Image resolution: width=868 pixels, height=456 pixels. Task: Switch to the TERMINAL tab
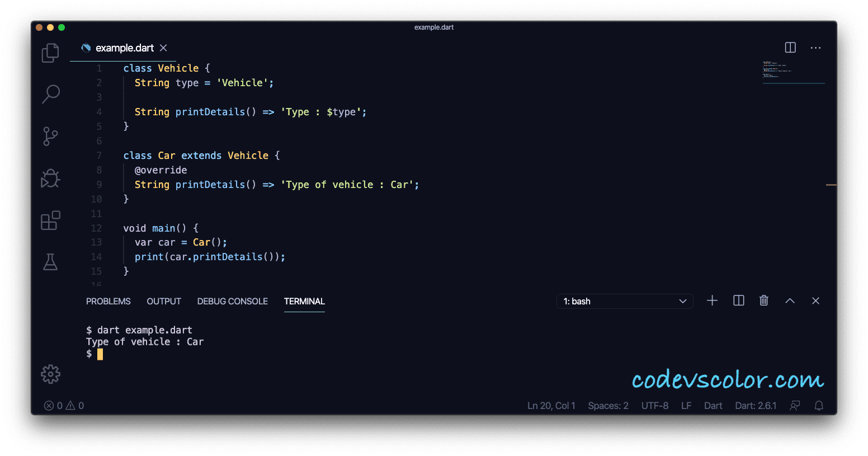304,301
